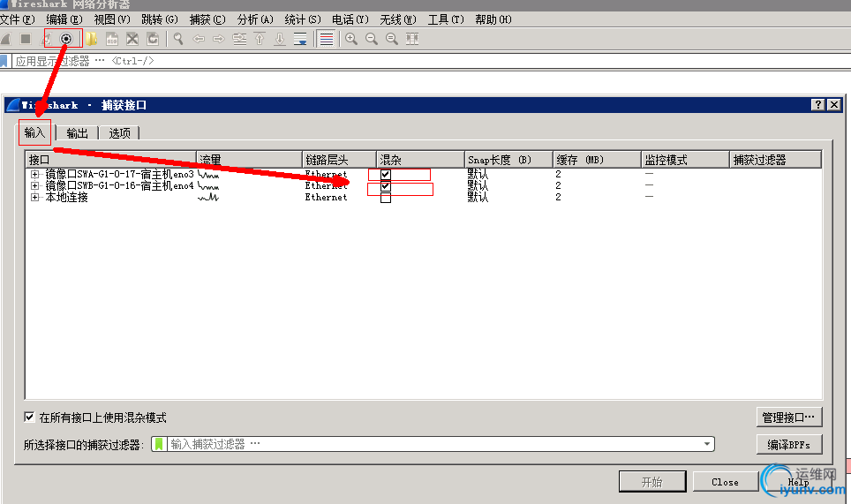Click the 管理接口 button

click(x=789, y=417)
